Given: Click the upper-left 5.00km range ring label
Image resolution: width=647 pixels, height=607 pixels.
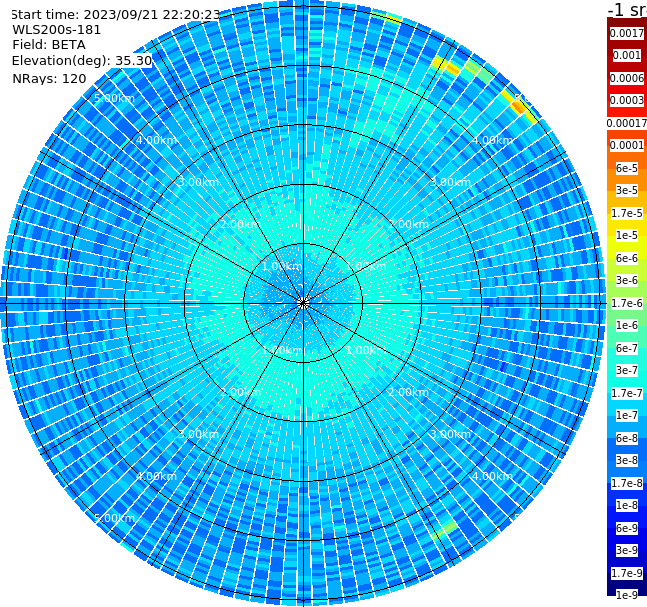Looking at the screenshot, I should pyautogui.click(x=114, y=98).
